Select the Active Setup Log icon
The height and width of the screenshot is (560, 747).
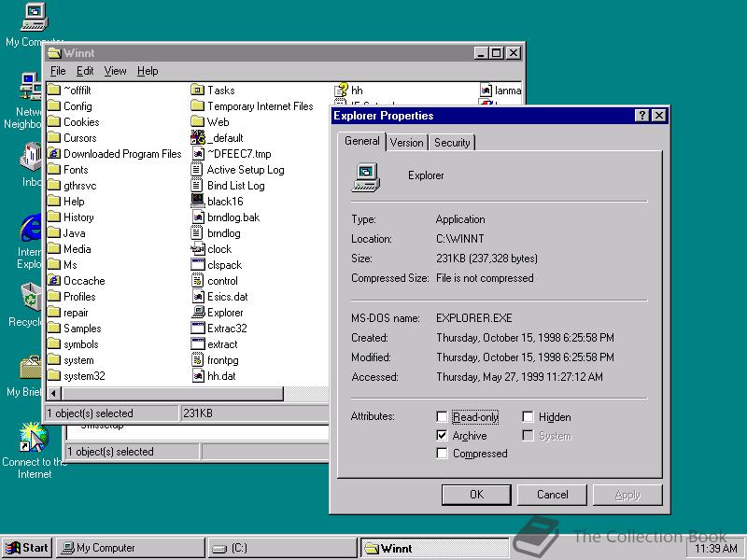pyautogui.click(x=197, y=170)
